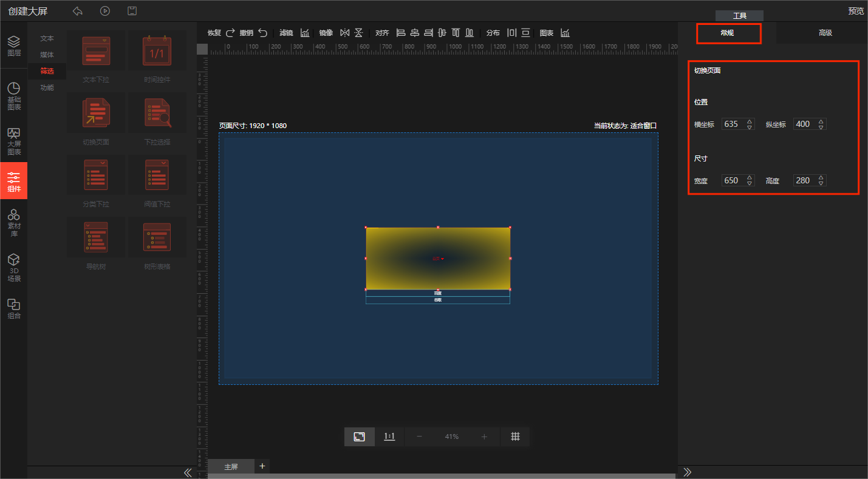Screen dimensions: 868x479
Task: Click the 宽度 input field
Action: (x=732, y=180)
